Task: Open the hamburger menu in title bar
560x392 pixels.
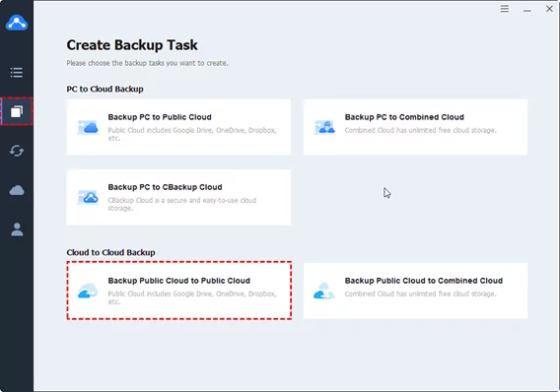Action: pos(504,9)
